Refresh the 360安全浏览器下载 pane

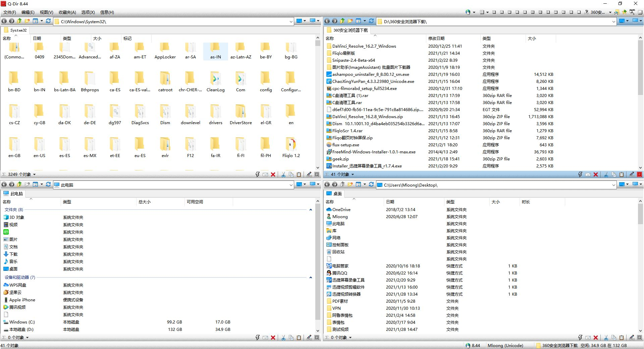371,21
